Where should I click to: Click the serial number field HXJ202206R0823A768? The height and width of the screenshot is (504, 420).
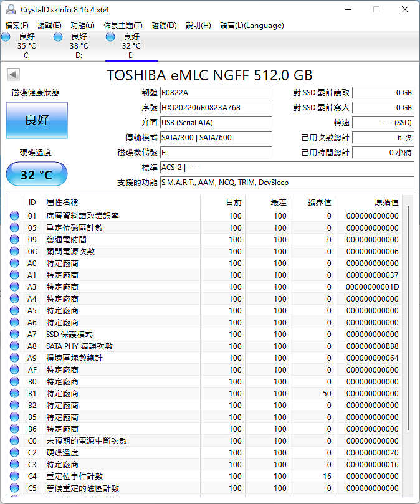tap(216, 108)
